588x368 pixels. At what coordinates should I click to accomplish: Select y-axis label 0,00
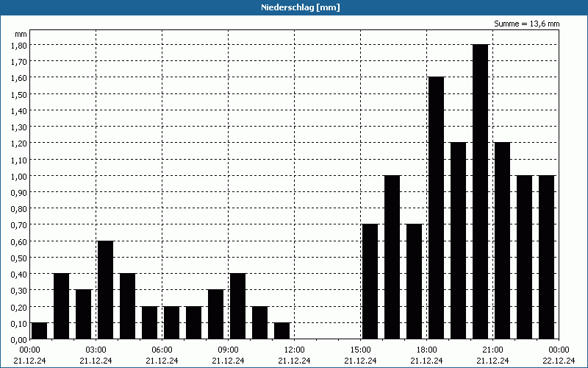(19, 340)
